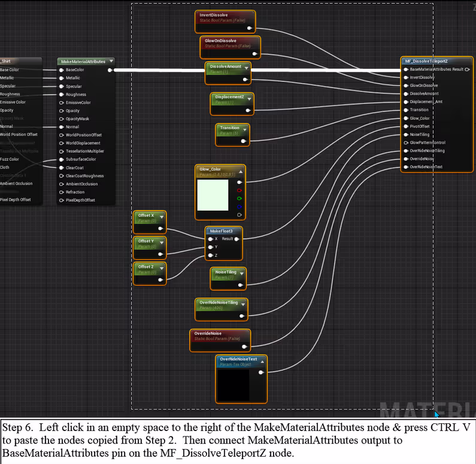Click the MF_DissolveTeleportZ Result output pin
Image resolution: width=476 pixels, height=464 pixels.
[467, 69]
